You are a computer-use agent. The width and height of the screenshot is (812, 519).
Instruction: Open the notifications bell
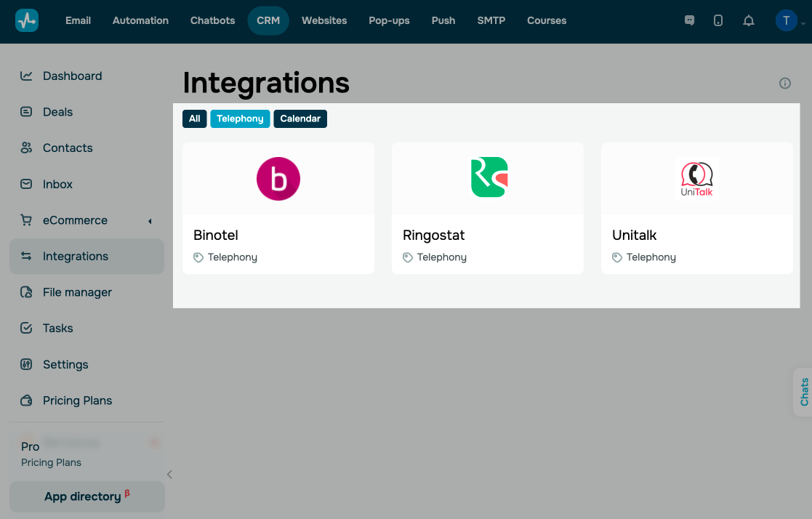pos(748,21)
